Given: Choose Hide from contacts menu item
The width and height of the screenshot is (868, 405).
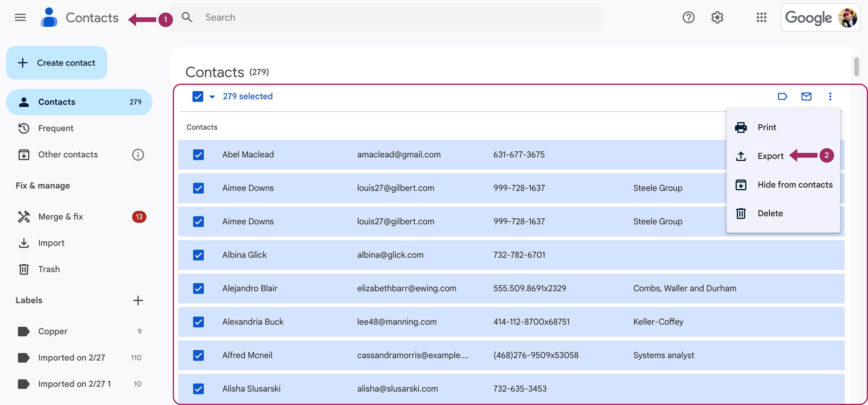Looking at the screenshot, I should tap(794, 185).
